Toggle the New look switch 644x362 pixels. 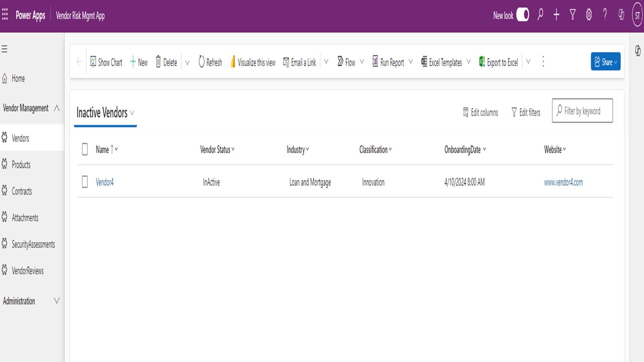pos(523,15)
